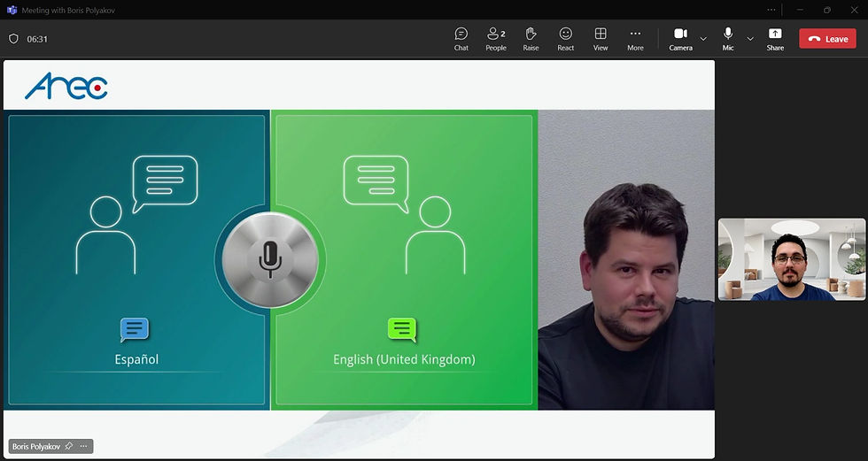Click the meeting timer 06:31
The image size is (868, 461).
pos(37,39)
